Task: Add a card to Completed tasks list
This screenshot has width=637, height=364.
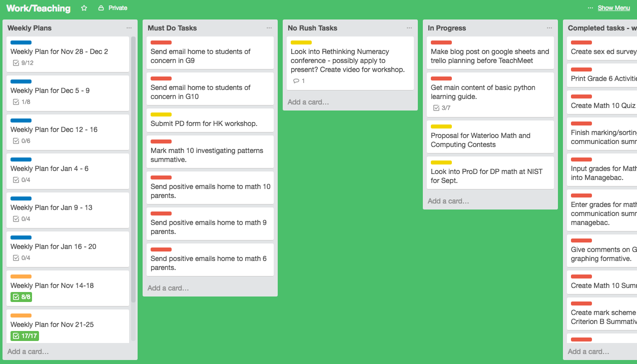Action: [x=589, y=351]
